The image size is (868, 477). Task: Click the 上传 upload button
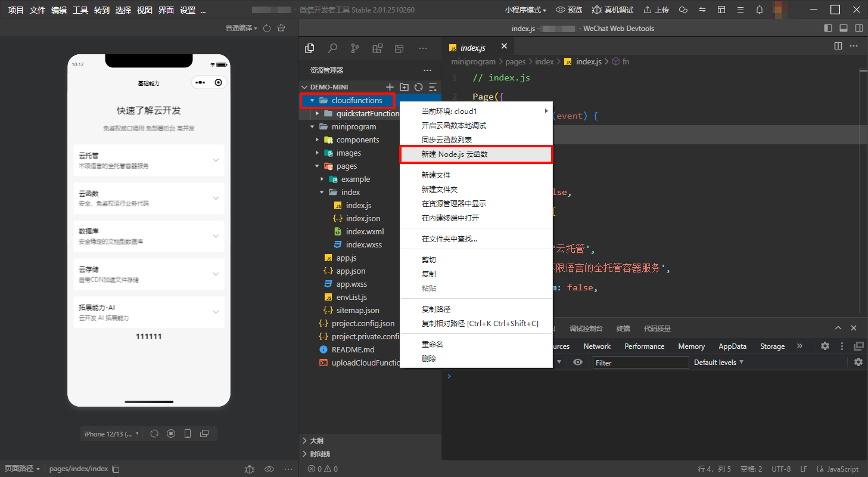click(656, 10)
